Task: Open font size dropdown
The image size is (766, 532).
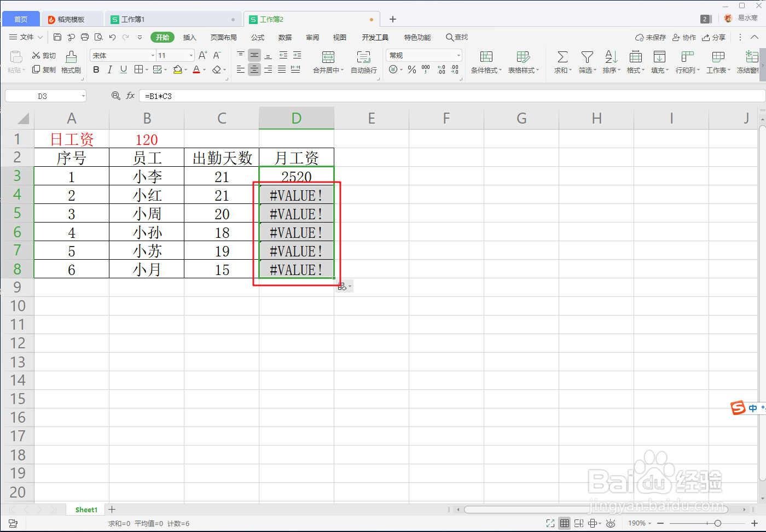Action: pyautogui.click(x=191, y=55)
